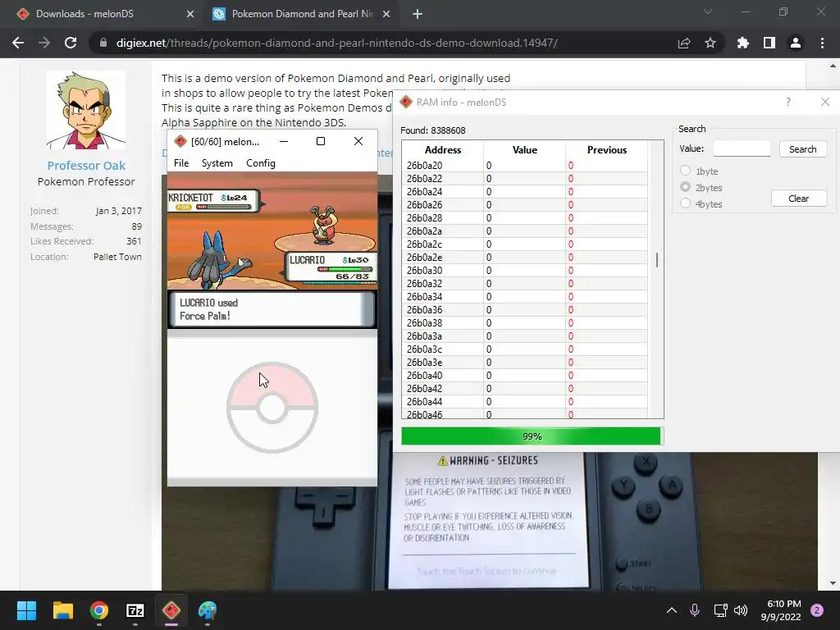This screenshot has width=840, height=630.
Task: Click the microphone tray icon
Action: [695, 610]
